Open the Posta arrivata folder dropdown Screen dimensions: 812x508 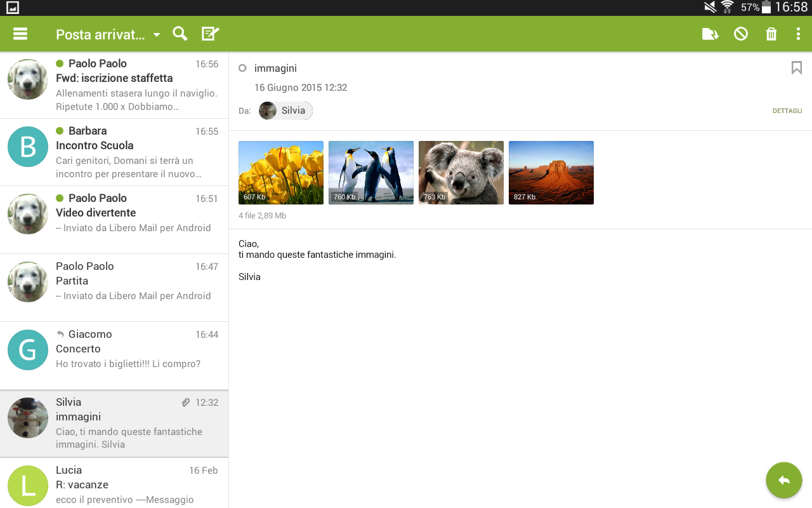(x=108, y=34)
